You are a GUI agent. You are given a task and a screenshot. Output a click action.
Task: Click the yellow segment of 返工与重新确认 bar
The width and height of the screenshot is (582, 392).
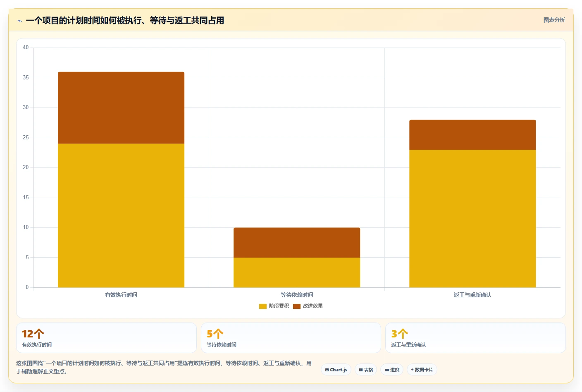coord(472,218)
